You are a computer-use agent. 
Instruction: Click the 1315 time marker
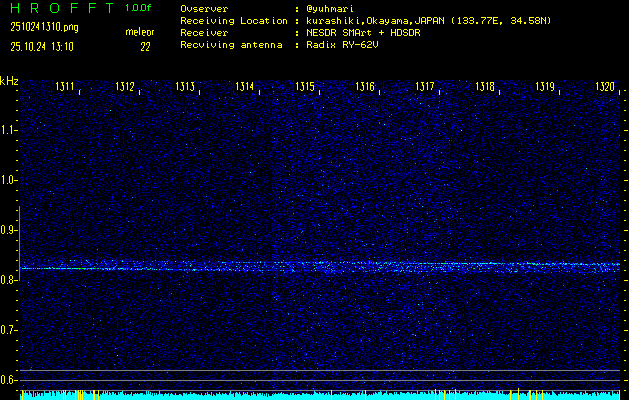[305, 88]
